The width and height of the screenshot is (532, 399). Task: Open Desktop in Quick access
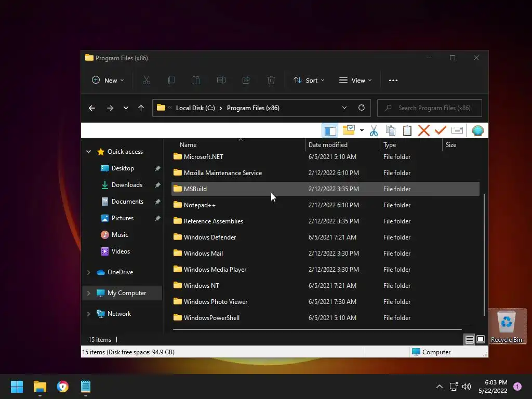point(123,168)
